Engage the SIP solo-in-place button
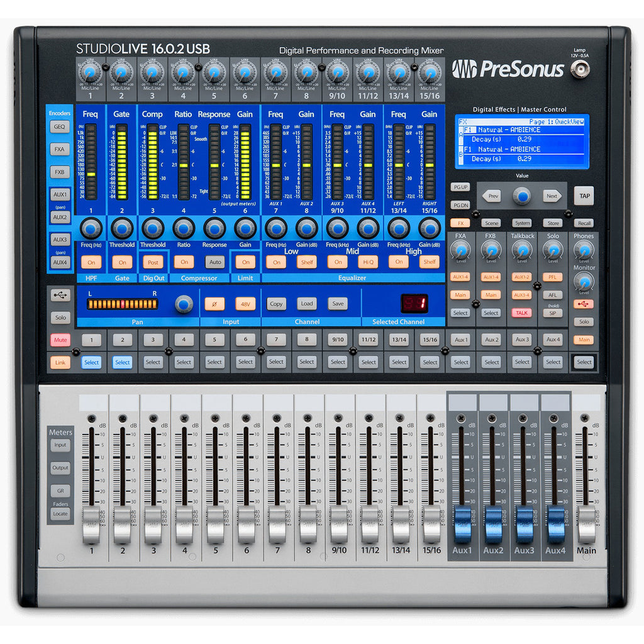The width and height of the screenshot is (644, 644). point(552,313)
